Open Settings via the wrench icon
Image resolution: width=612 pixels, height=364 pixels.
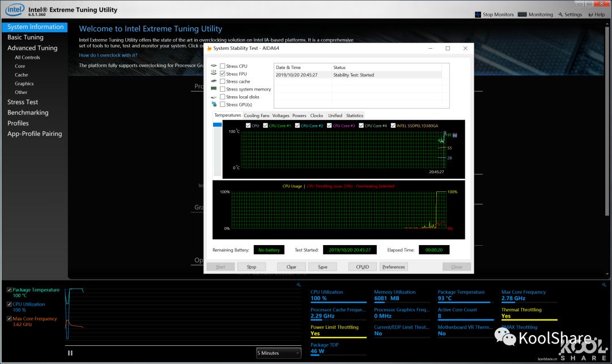pyautogui.click(x=560, y=14)
